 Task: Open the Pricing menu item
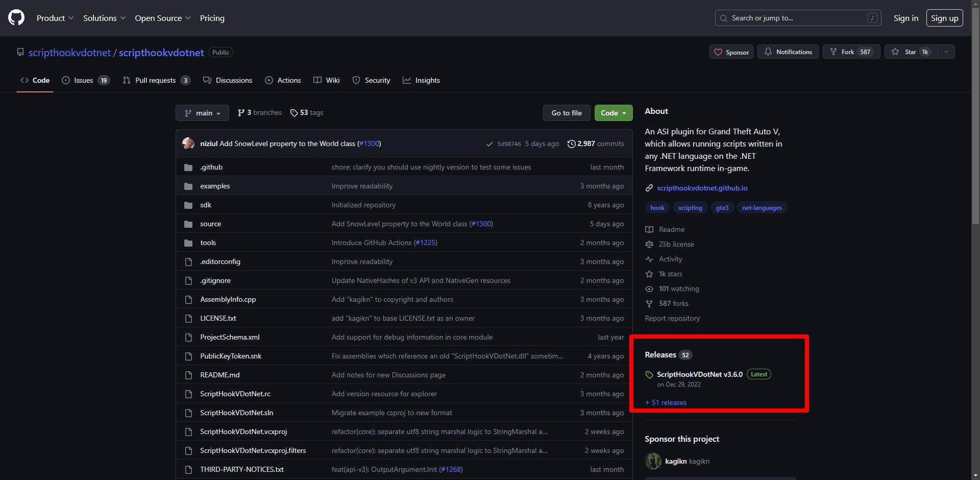[x=212, y=18]
